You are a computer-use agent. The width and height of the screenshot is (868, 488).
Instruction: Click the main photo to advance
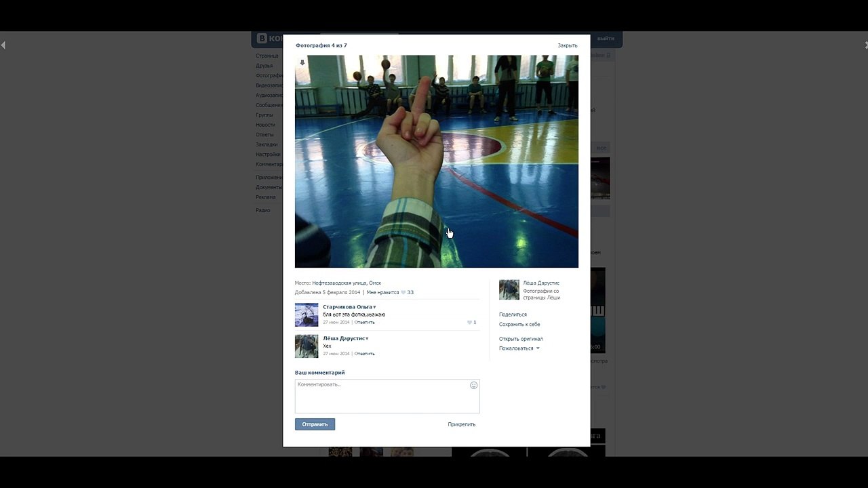(437, 161)
